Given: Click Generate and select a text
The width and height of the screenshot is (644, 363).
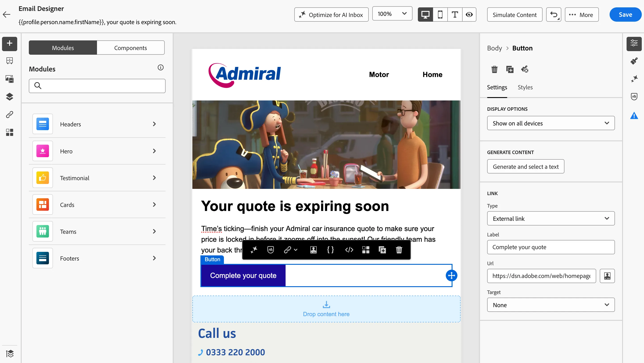Looking at the screenshot, I should tap(526, 166).
